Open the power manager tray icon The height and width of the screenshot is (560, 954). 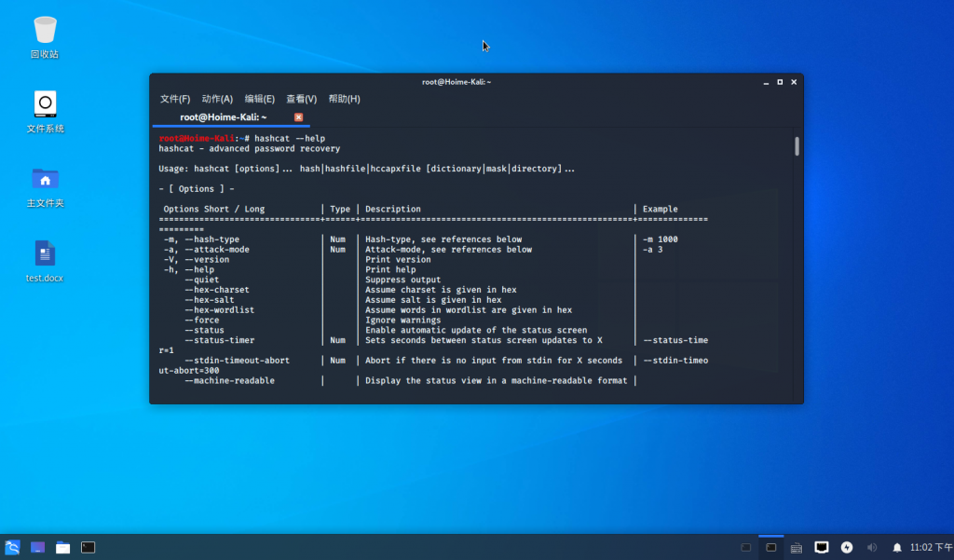pyautogui.click(x=847, y=547)
